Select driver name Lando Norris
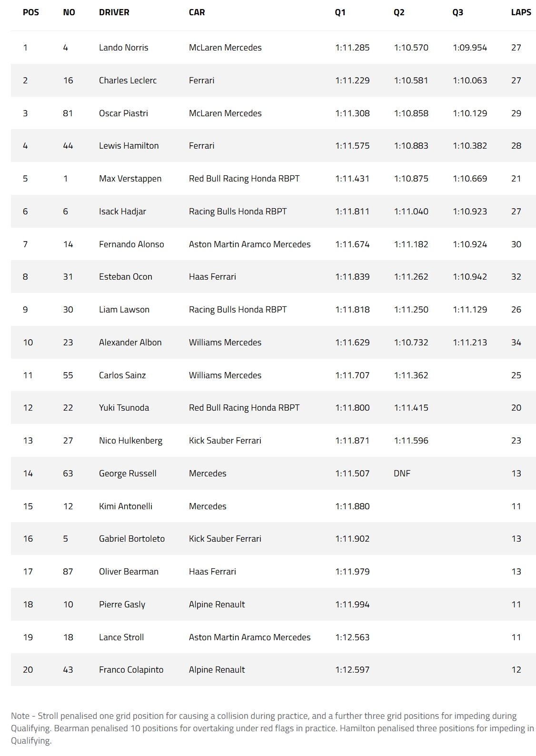Viewport: 536px width, 756px height. (x=123, y=48)
